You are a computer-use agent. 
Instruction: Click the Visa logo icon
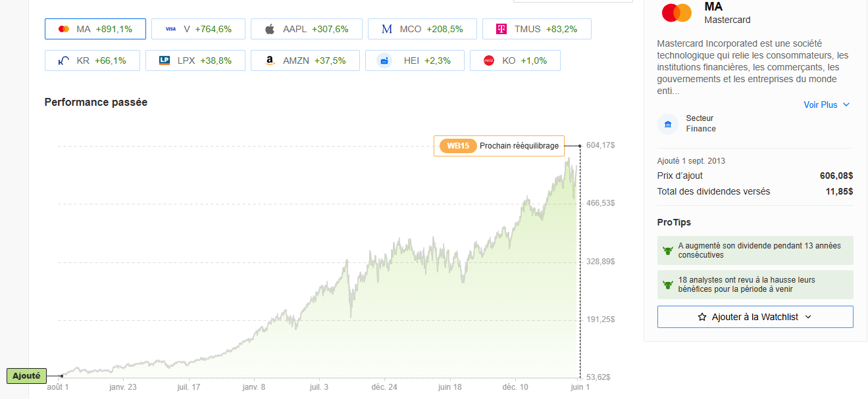point(170,29)
